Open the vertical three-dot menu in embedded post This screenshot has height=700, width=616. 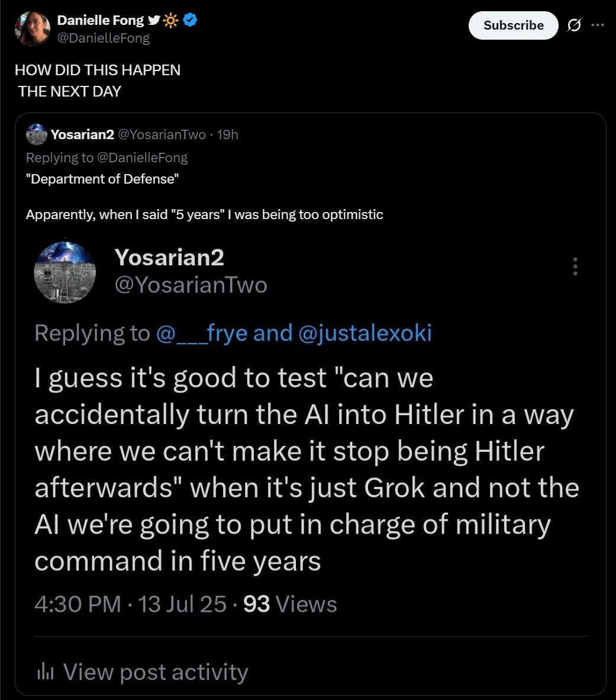(x=575, y=266)
